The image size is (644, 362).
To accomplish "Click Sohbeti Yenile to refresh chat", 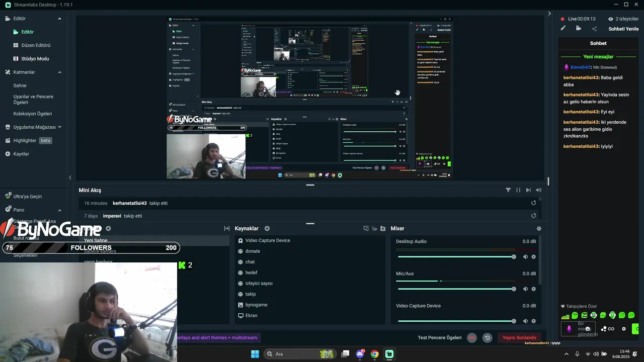I will click(x=623, y=29).
